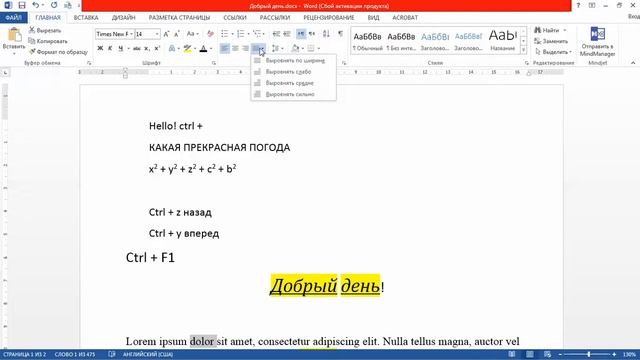Apply the Название title style

503,41
